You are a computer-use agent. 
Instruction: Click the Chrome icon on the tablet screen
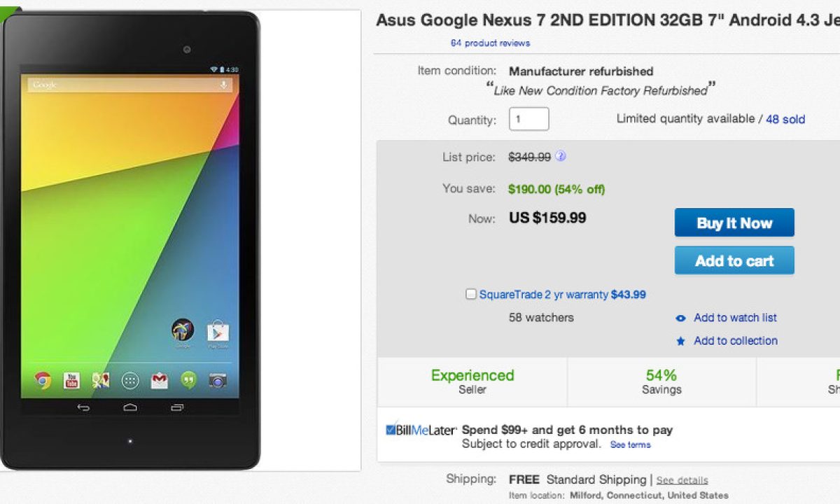[43, 380]
